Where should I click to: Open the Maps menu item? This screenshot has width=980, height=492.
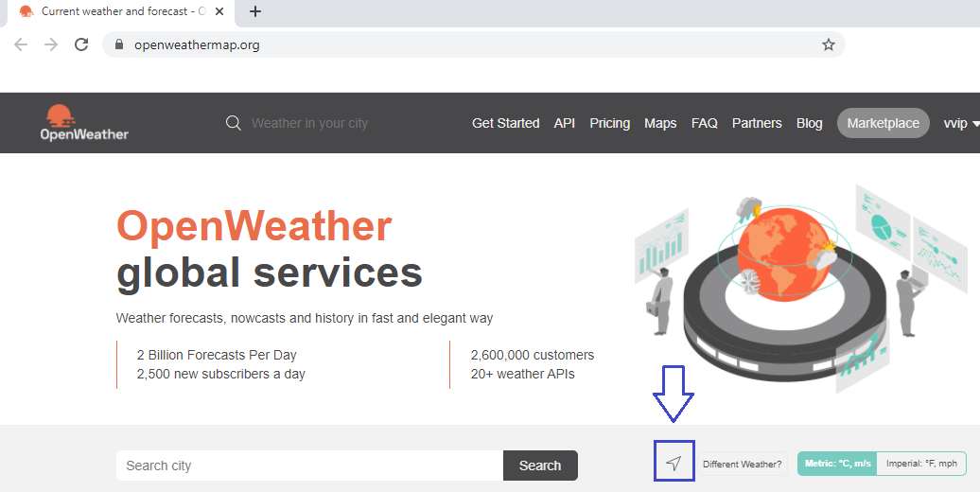pos(660,123)
